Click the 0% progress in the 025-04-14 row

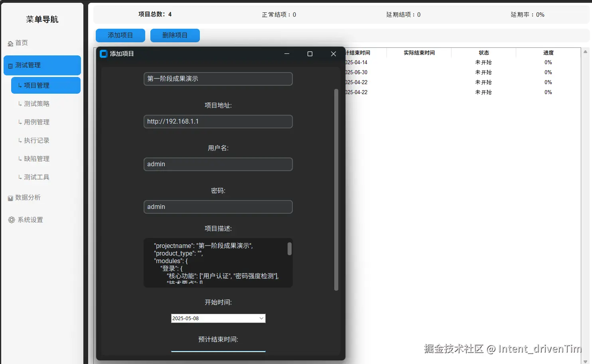tap(549, 63)
